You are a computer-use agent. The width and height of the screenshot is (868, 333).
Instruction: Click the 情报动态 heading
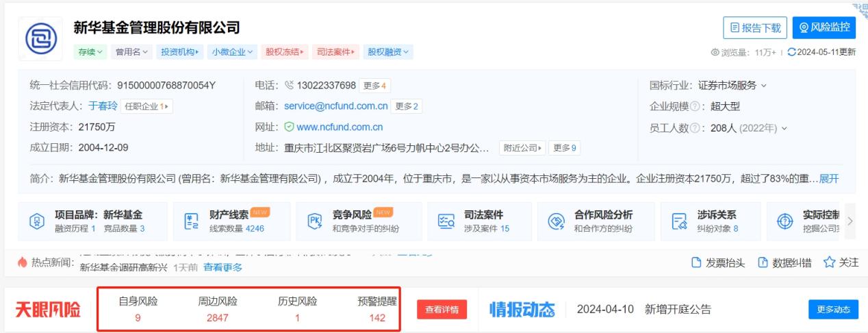click(522, 309)
